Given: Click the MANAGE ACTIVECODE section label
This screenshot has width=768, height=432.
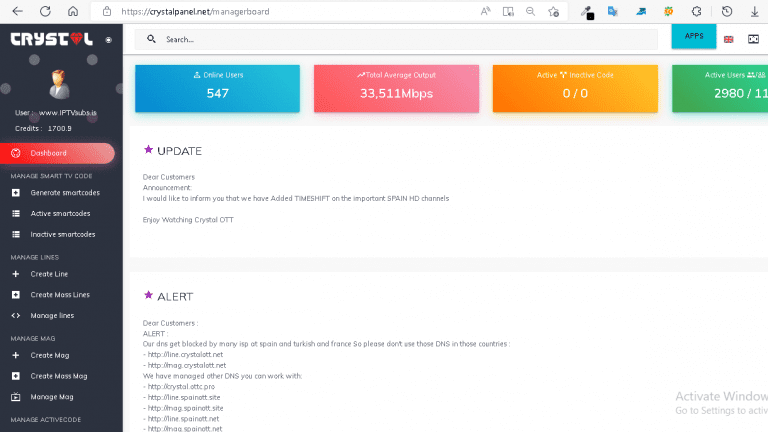Looking at the screenshot, I should click(46, 420).
